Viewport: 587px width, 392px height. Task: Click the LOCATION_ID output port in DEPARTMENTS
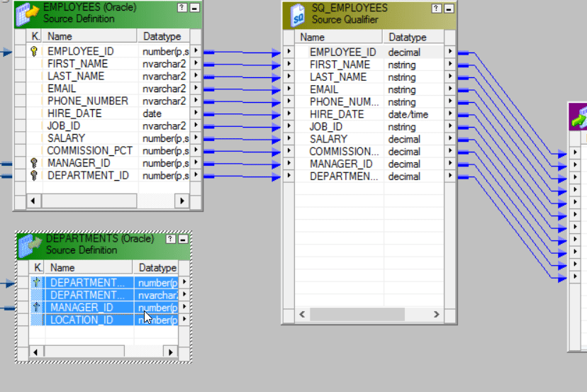pos(184,319)
